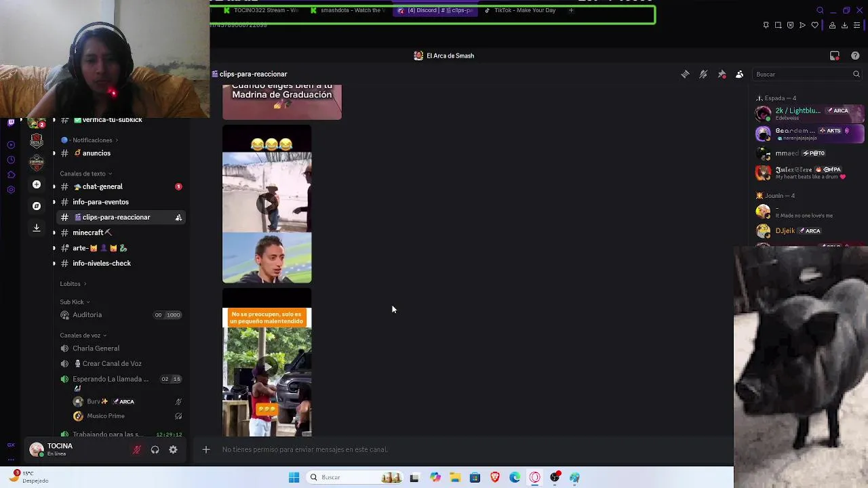
Task: Click Windows taskbar Buscar search box
Action: (x=354, y=477)
